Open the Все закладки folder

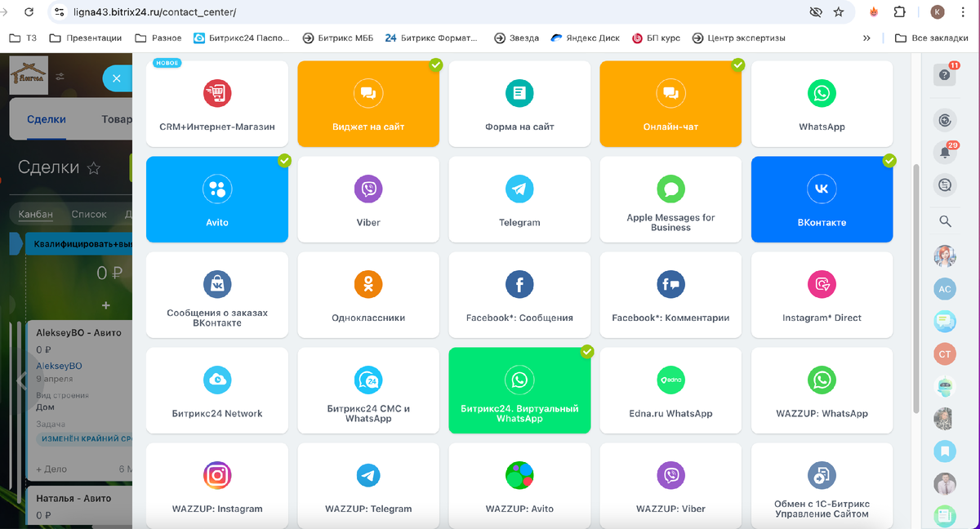[x=931, y=38]
